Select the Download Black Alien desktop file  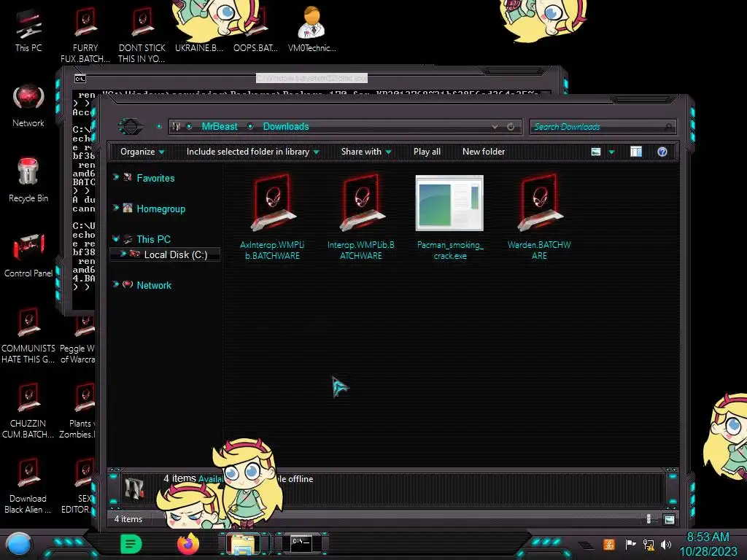click(x=28, y=486)
